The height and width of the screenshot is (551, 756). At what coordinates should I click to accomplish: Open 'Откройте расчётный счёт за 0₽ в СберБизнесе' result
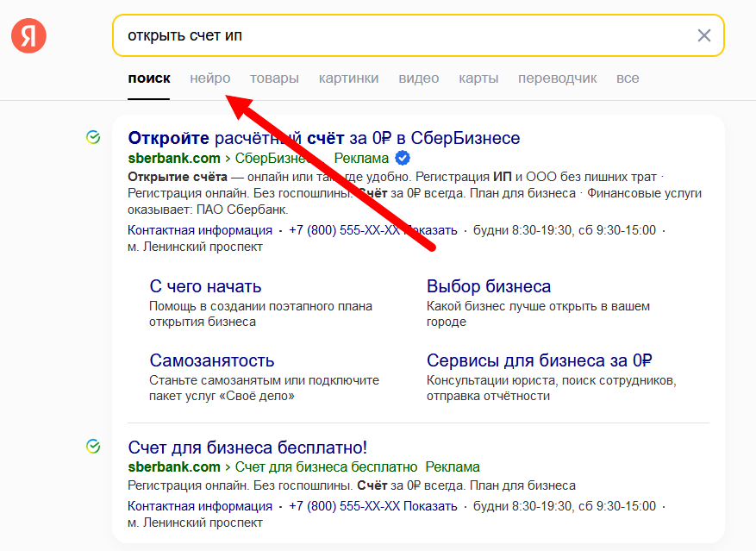coord(324,138)
